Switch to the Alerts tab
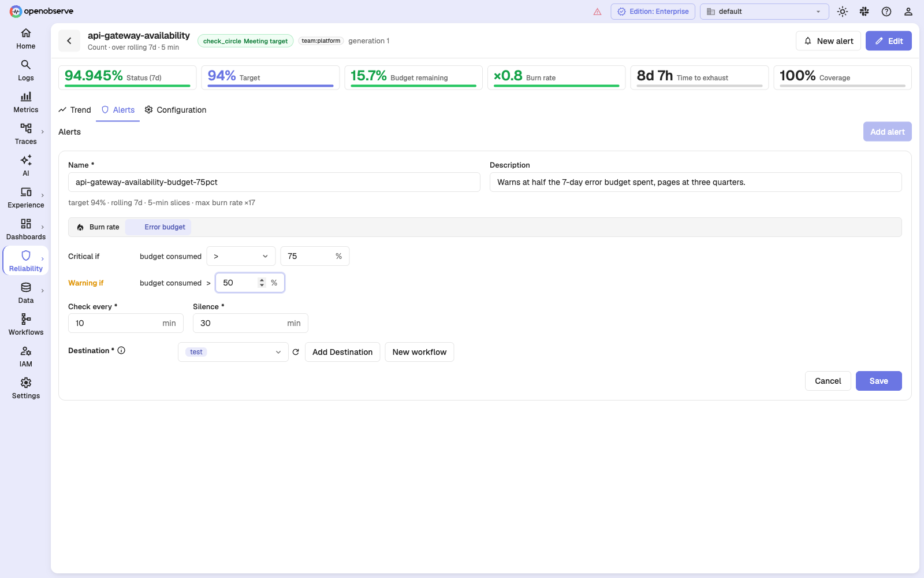The height and width of the screenshot is (578, 924). pyautogui.click(x=118, y=110)
